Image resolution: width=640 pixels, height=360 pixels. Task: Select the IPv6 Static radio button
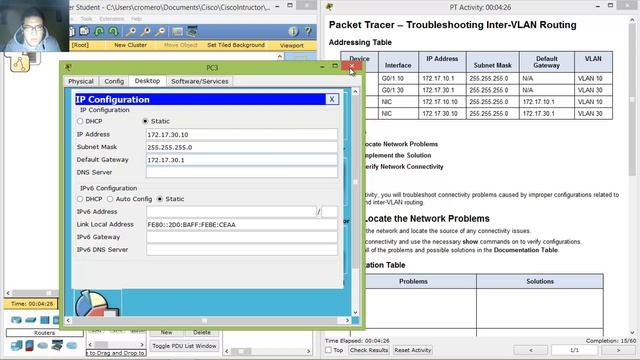tap(160, 199)
